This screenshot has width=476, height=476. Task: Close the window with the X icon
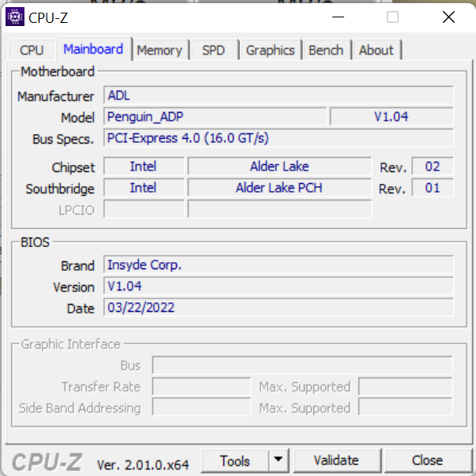click(x=448, y=17)
